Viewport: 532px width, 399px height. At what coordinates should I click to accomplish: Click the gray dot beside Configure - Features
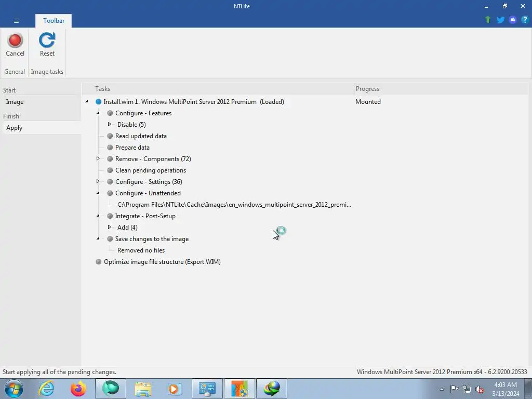[x=110, y=113]
